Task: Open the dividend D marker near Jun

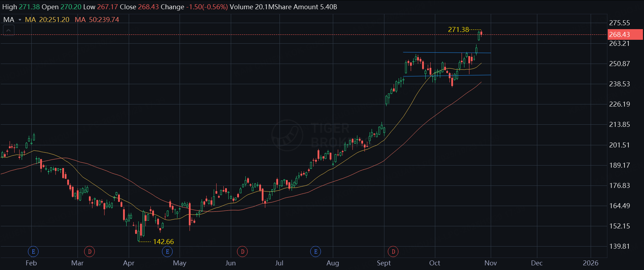Action: tap(243, 252)
